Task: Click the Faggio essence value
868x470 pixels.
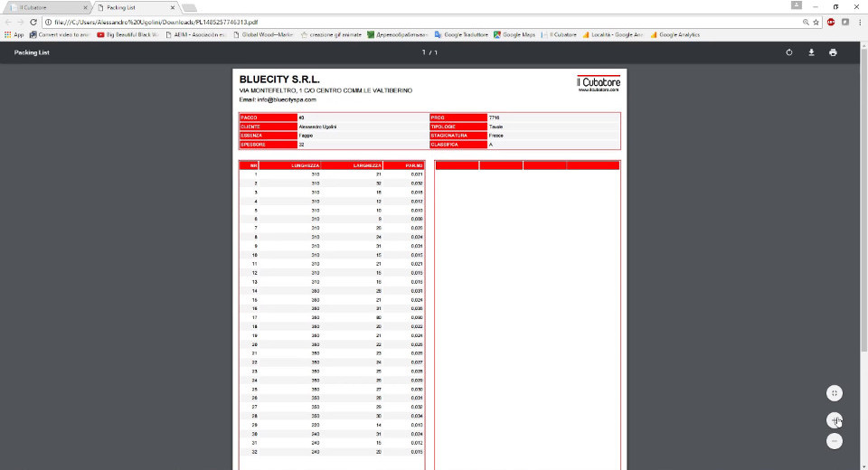Action: (x=306, y=136)
